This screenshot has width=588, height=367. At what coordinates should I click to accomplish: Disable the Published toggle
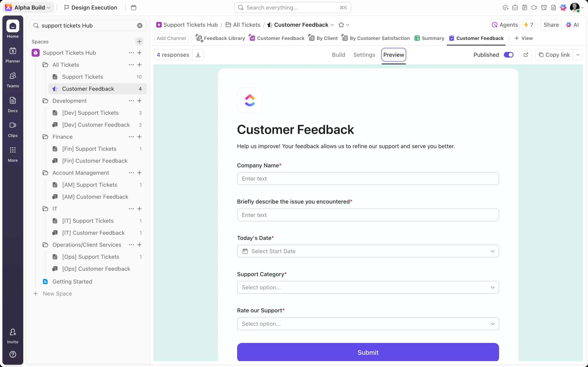coord(509,55)
